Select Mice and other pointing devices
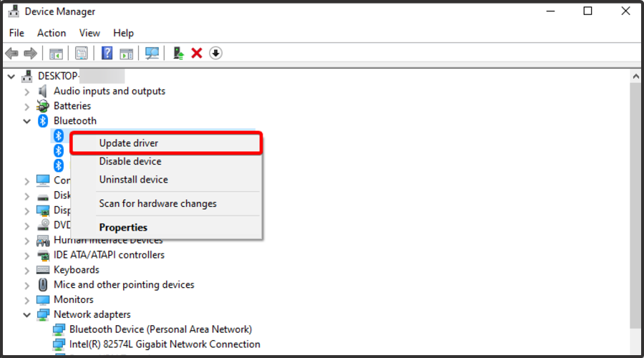This screenshot has width=644, height=358. tap(124, 284)
